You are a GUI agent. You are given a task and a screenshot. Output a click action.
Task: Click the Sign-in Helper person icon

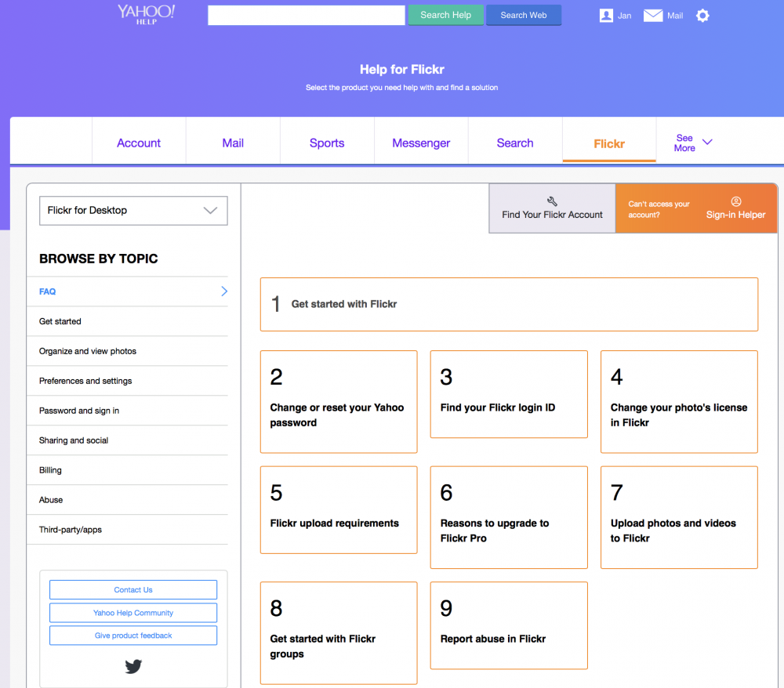pos(736,201)
